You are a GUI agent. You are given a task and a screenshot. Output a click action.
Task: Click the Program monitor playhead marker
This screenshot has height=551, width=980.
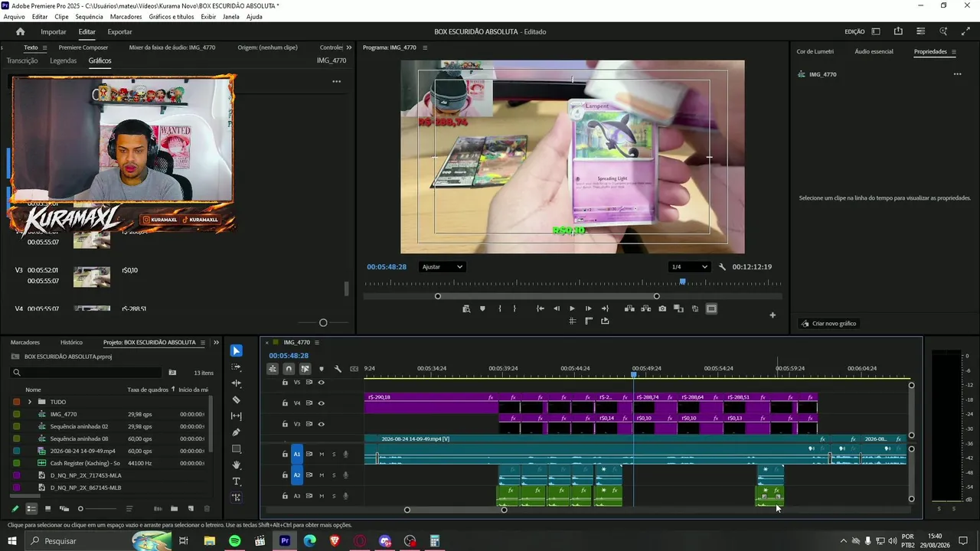(x=683, y=282)
